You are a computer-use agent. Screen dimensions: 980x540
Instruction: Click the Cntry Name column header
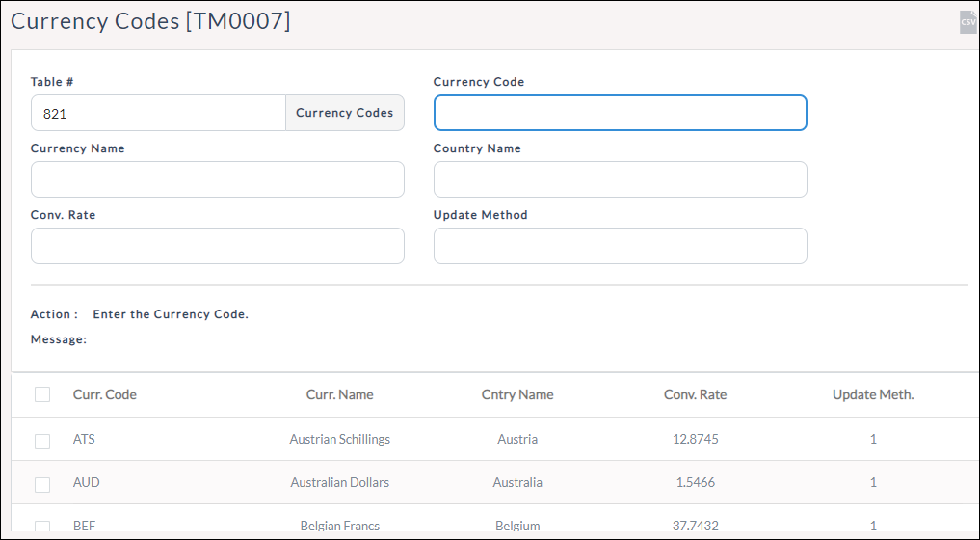517,394
